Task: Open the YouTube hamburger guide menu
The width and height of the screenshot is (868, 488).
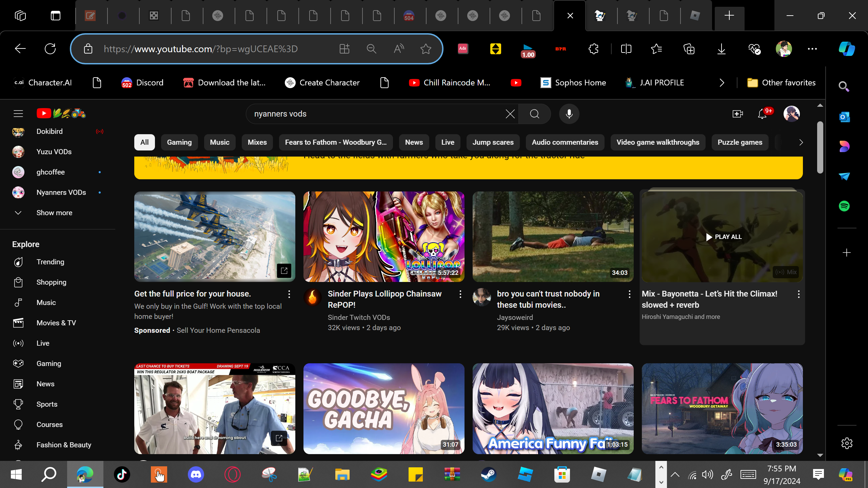Action: 18,114
